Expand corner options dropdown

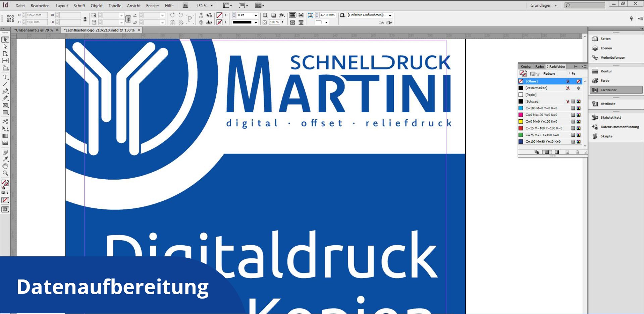[326, 22]
